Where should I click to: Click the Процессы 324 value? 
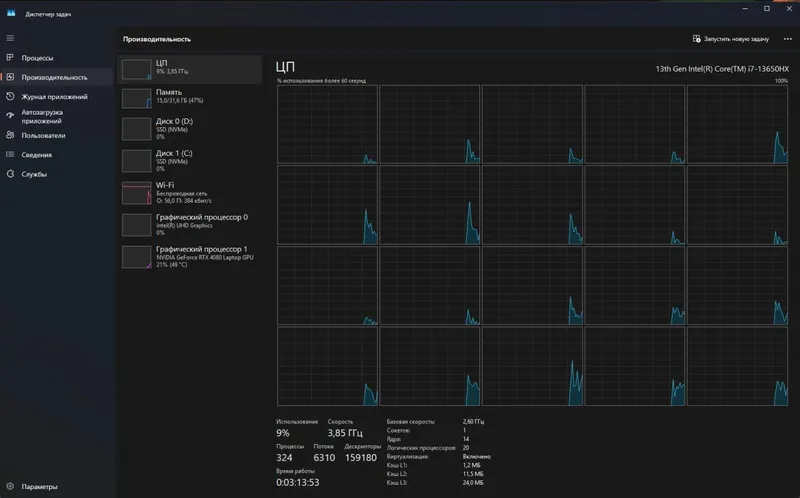[x=284, y=458]
